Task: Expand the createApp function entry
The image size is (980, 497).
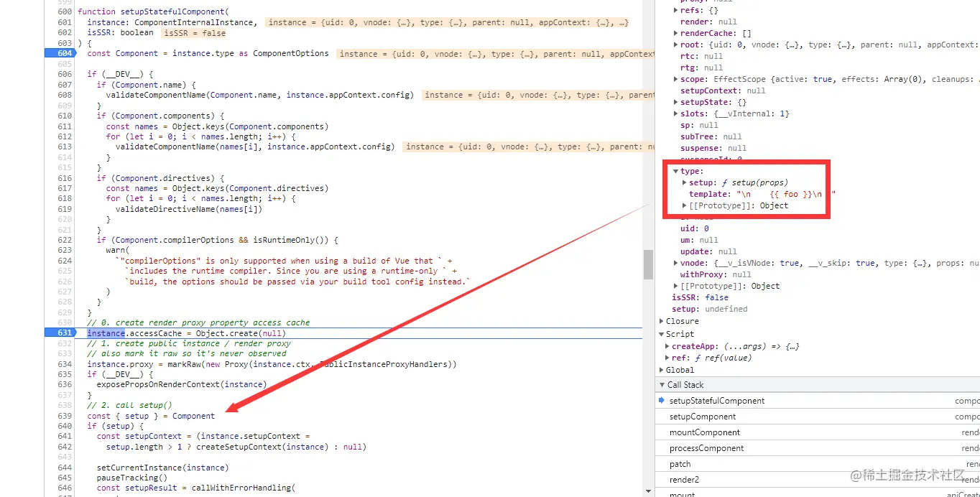Action: 667,346
